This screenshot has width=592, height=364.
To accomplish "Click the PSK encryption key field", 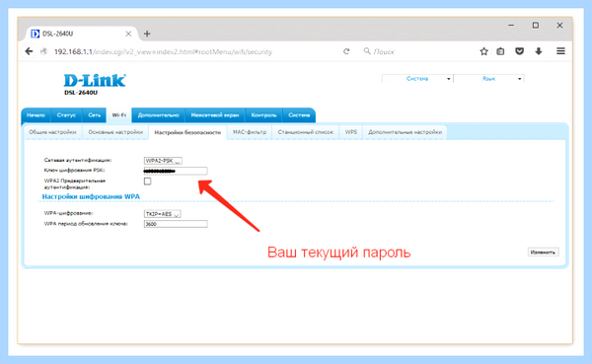I will [176, 171].
